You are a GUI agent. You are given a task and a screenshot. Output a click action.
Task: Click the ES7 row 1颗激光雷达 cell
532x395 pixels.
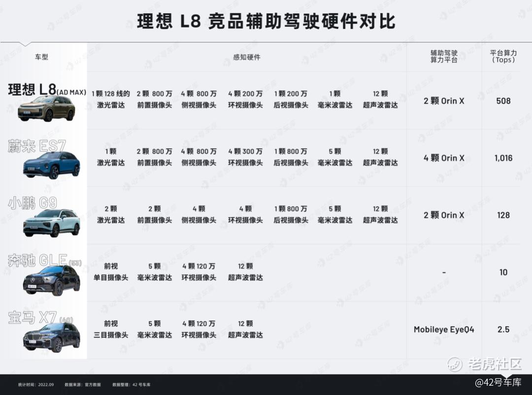pyautogui.click(x=111, y=157)
